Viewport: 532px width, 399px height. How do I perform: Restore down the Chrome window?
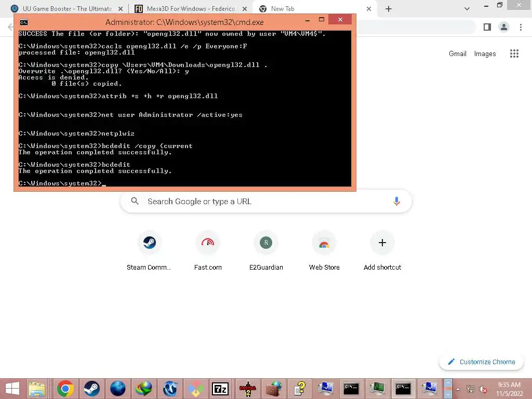499,5
